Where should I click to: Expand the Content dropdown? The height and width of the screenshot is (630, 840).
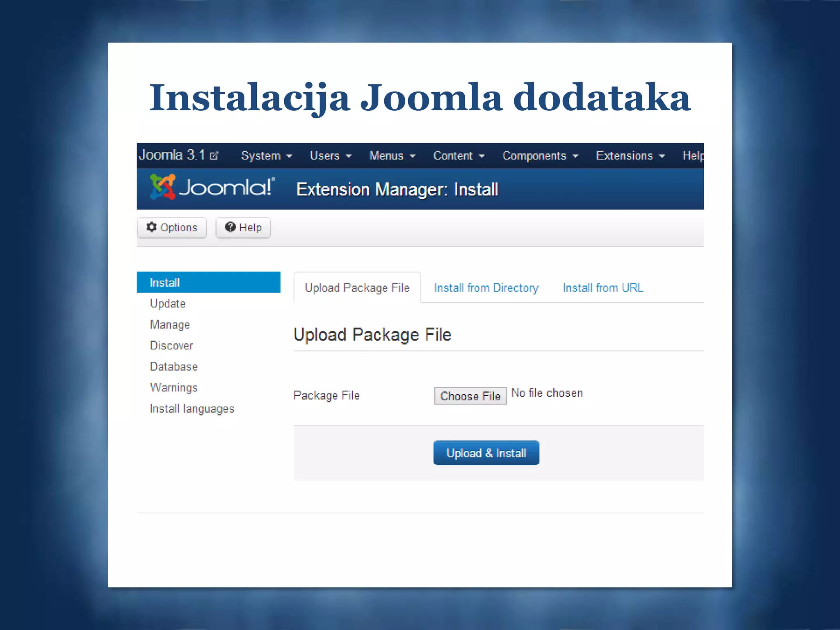(x=459, y=156)
